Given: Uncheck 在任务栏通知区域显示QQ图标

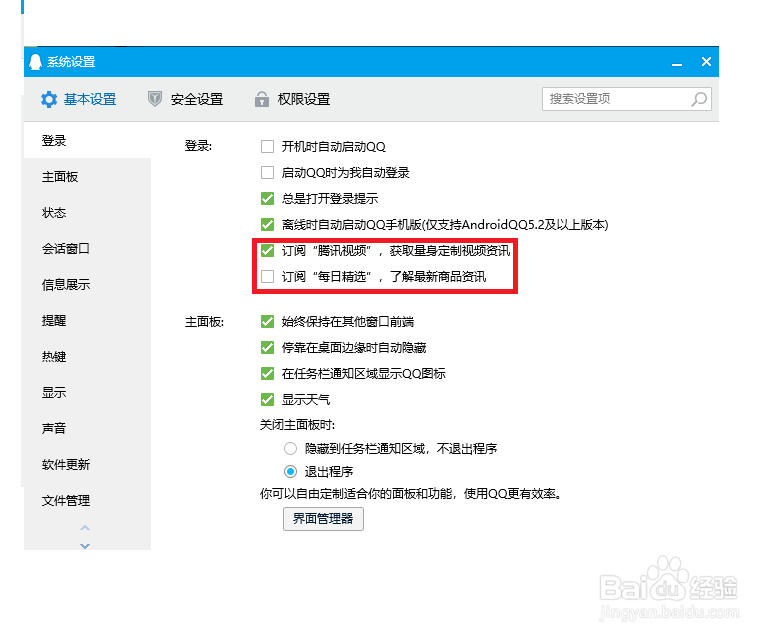Looking at the screenshot, I should (267, 374).
